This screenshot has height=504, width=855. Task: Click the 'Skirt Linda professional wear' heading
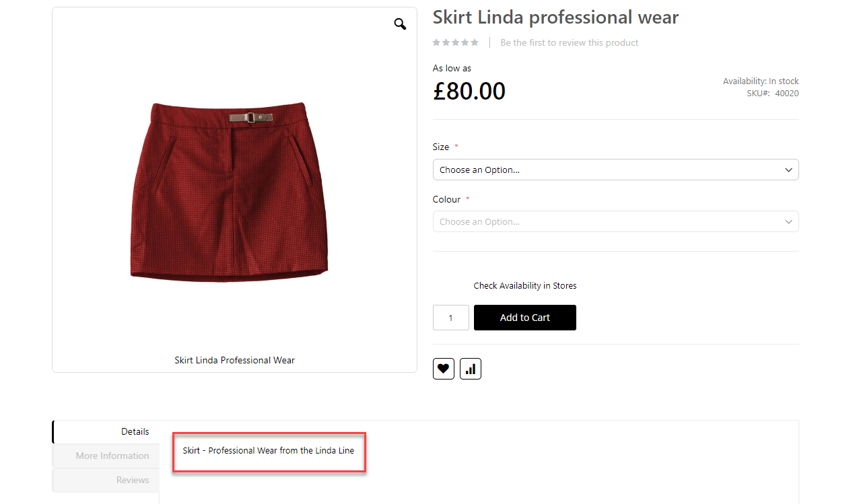pos(555,17)
